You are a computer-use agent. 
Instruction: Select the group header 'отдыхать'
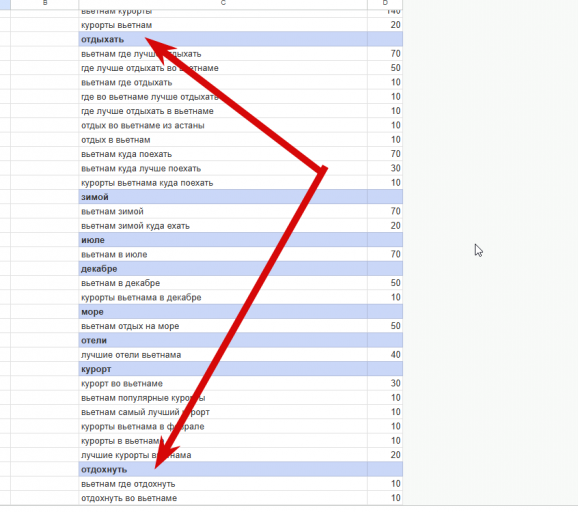click(223, 39)
